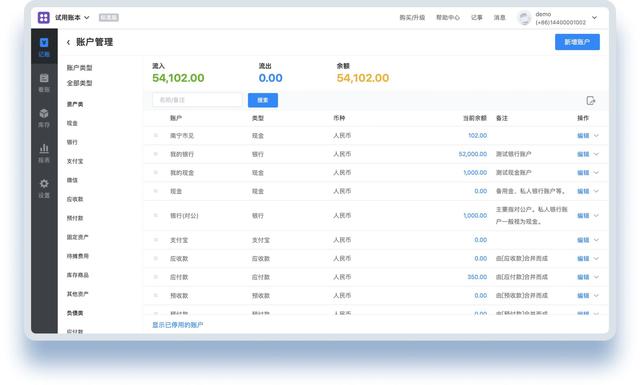The image size is (640, 385).
Task: Expand actions chevron for 102.00 balance row
Action: click(x=596, y=136)
